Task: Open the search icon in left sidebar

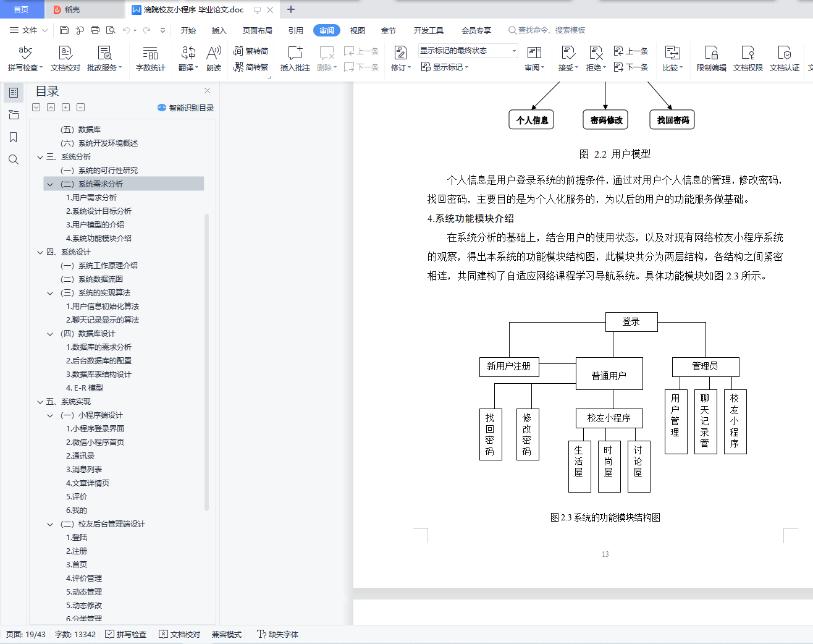Action: coord(13,159)
